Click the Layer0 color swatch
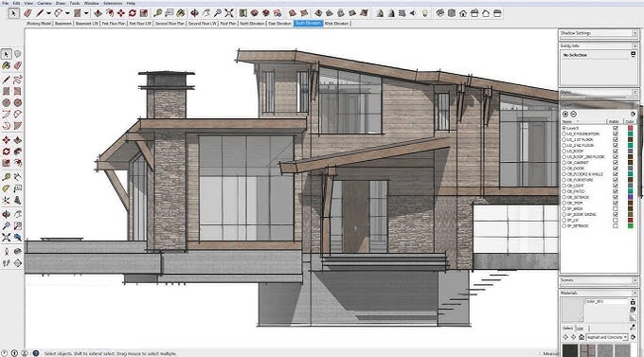 (630, 128)
